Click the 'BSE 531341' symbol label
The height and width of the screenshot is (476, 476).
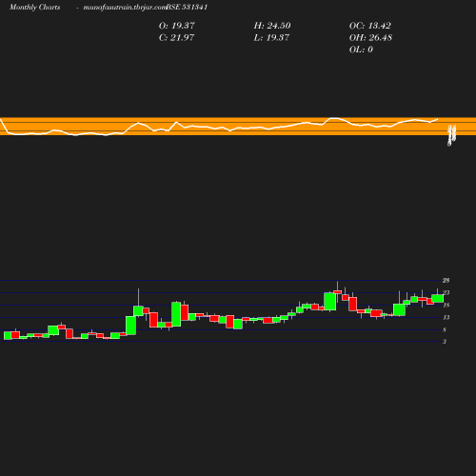[x=187, y=8]
